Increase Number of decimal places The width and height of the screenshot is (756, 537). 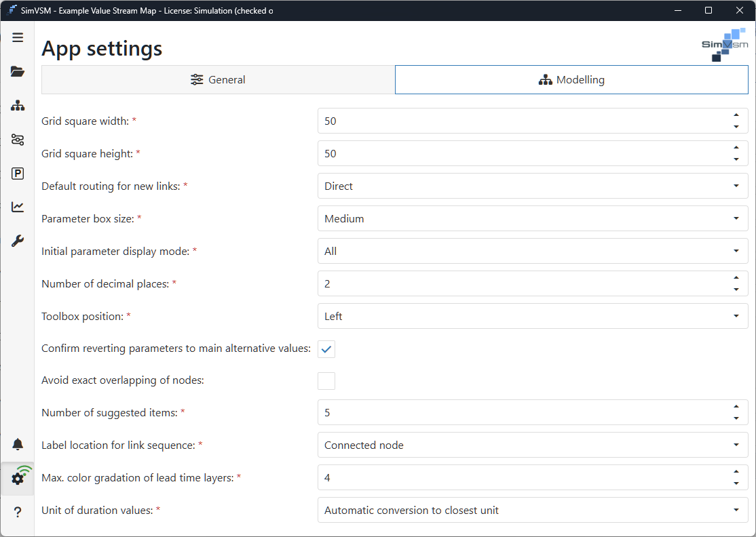[736, 277]
